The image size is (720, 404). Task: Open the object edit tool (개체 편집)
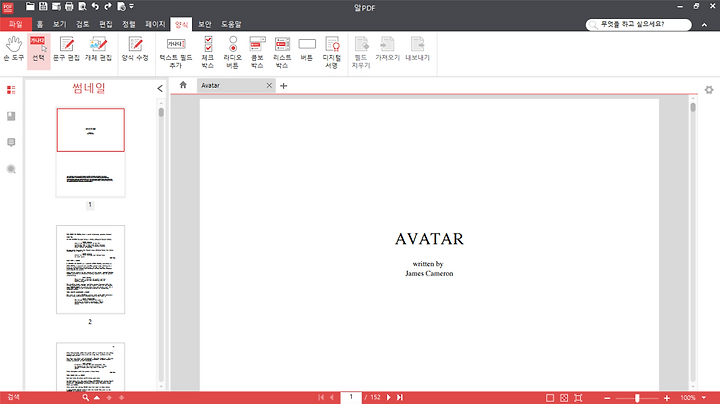(98, 49)
